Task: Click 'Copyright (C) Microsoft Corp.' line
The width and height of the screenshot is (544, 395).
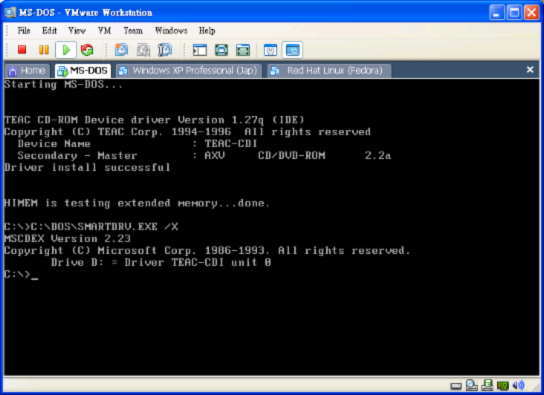Action: 207,250
